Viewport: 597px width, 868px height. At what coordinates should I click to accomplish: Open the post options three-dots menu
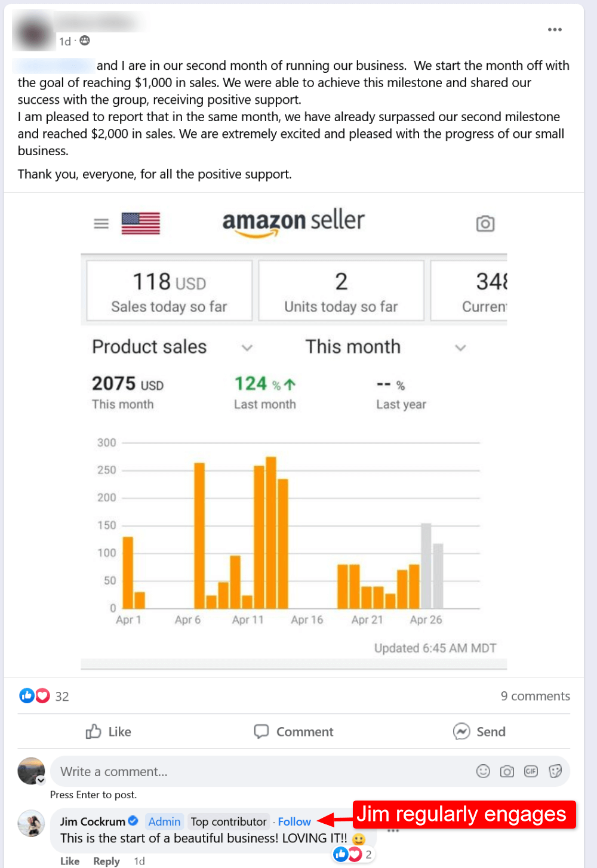[x=555, y=30]
